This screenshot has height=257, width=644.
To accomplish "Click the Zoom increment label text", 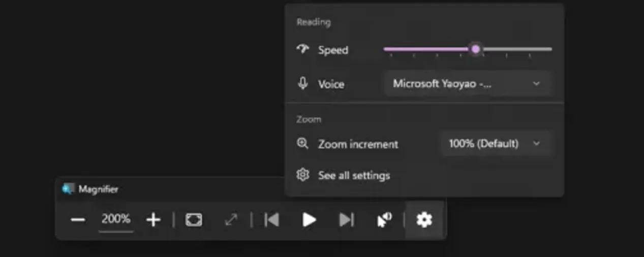I will pos(358,144).
